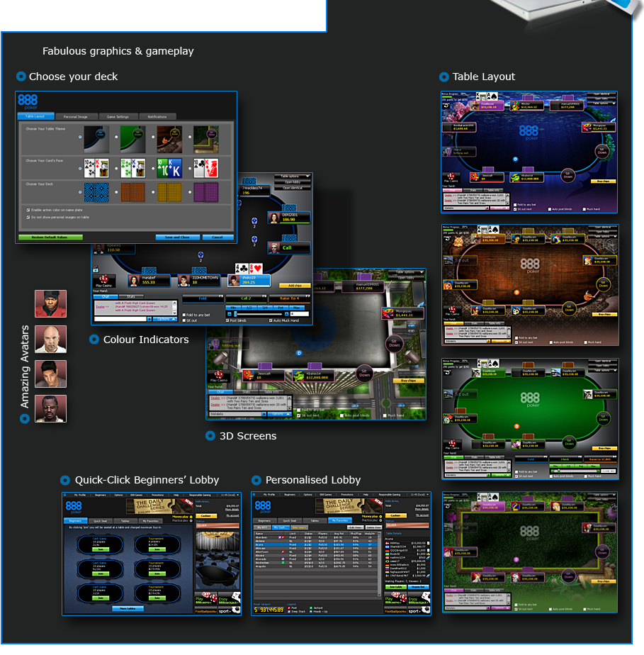Click Restore Default Values button
644x655 pixels.
pos(50,237)
